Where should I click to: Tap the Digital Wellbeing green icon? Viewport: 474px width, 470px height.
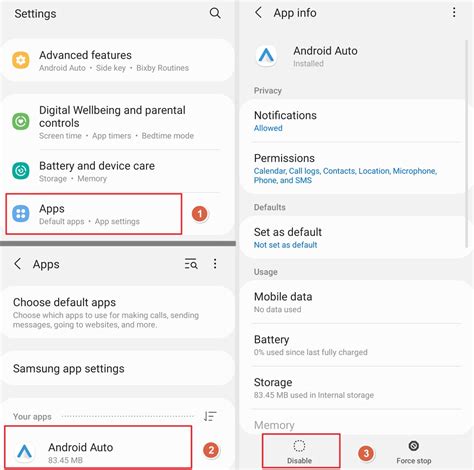coord(21,121)
